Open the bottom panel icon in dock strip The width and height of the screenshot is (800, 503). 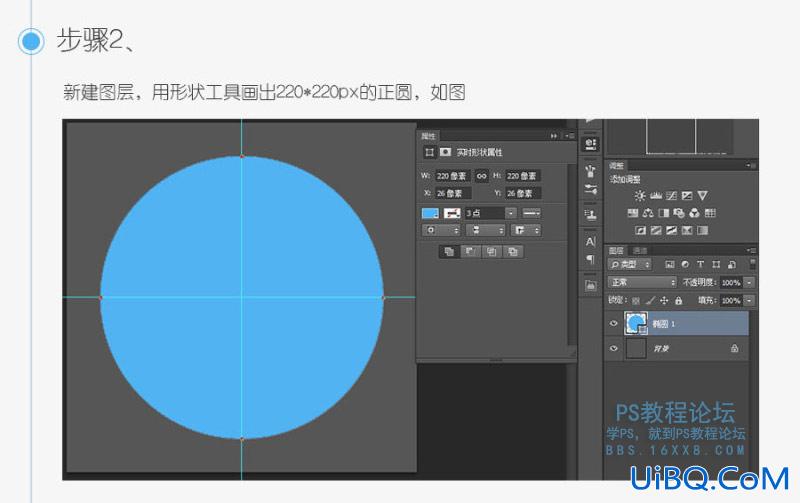tap(591, 286)
